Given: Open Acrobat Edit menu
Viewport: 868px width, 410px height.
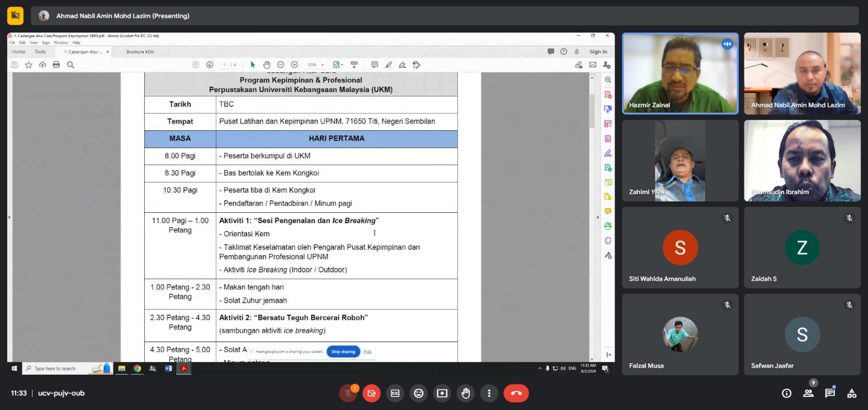Looking at the screenshot, I should point(22,42).
